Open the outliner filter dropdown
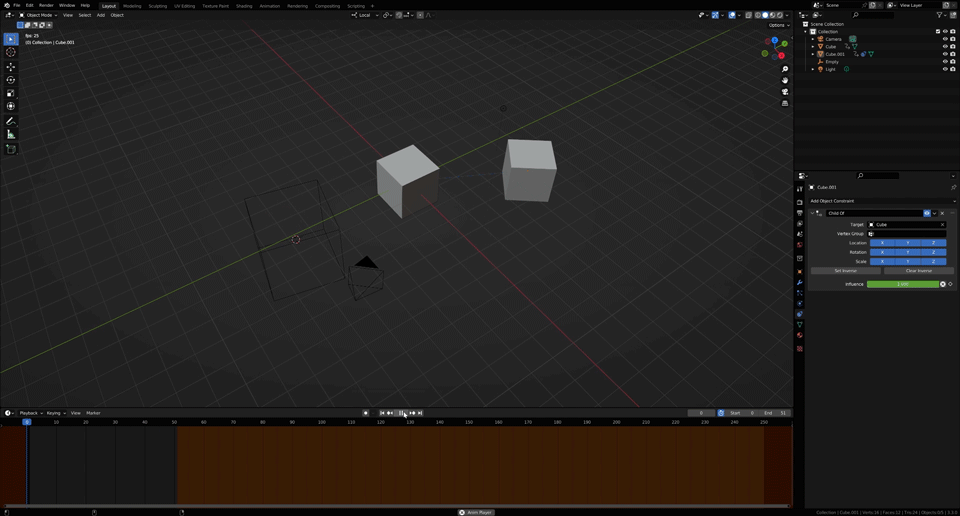This screenshot has width=960, height=516. [942, 15]
